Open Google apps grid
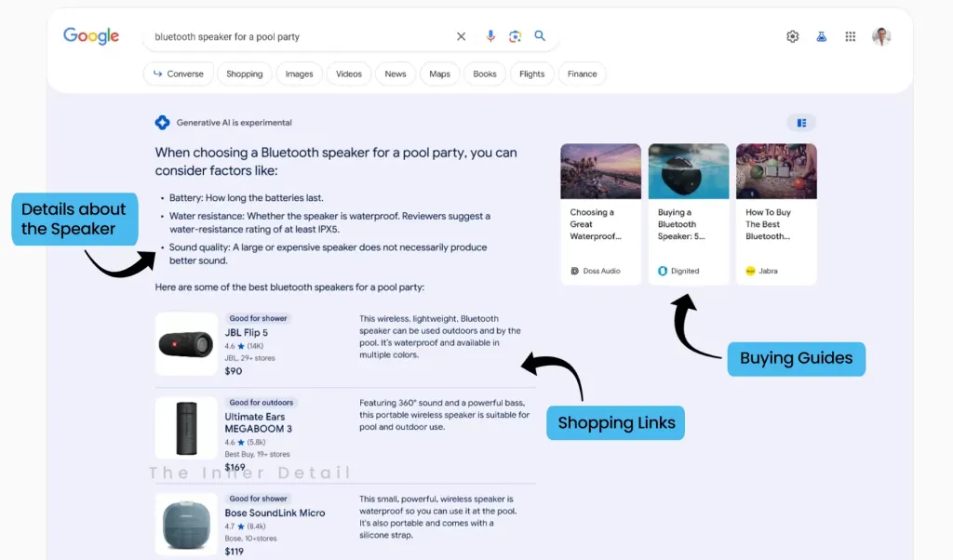The image size is (953, 560). pyautogui.click(x=850, y=36)
